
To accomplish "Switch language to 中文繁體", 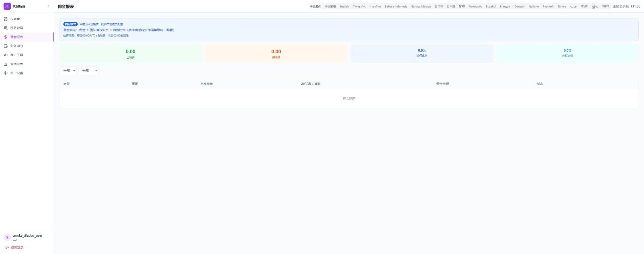I will (330, 7).
